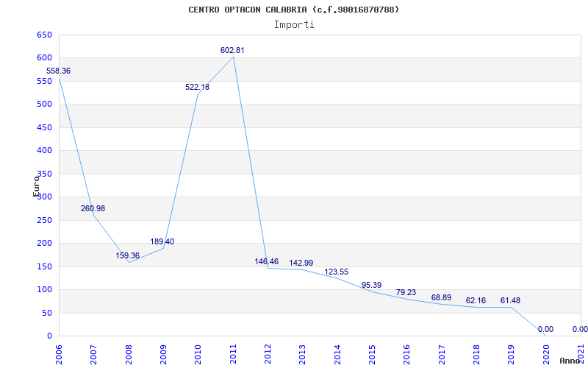
Task: Click the 50 y-axis tick label
Action: (46, 313)
